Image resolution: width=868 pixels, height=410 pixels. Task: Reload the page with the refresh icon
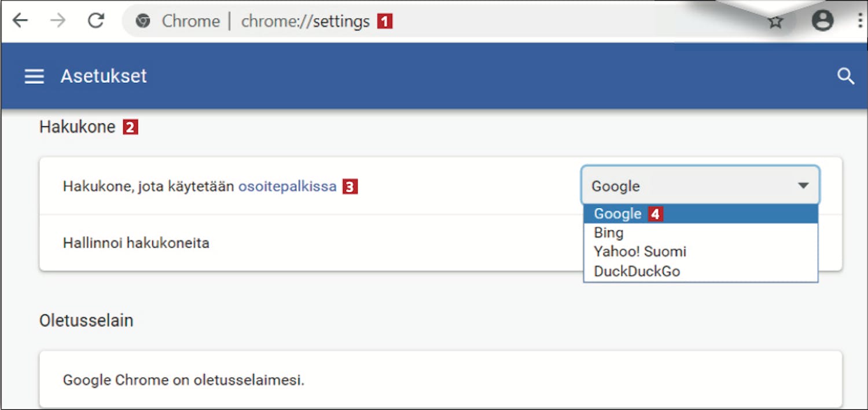95,21
